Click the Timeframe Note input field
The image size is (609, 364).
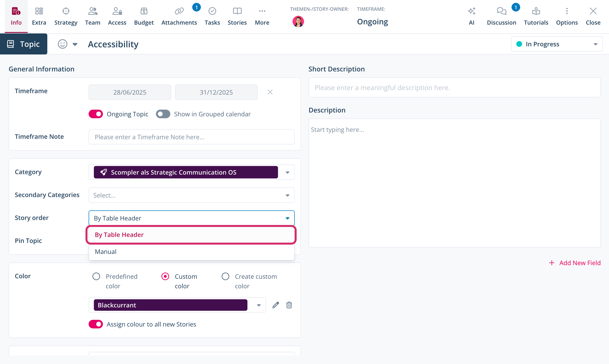tap(191, 137)
